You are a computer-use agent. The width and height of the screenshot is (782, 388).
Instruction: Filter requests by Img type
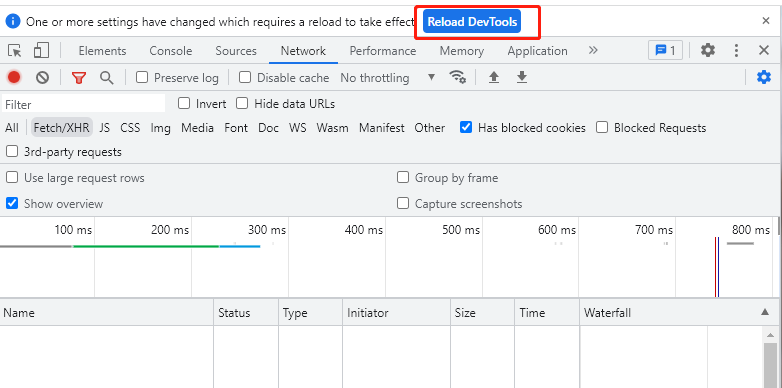point(161,128)
